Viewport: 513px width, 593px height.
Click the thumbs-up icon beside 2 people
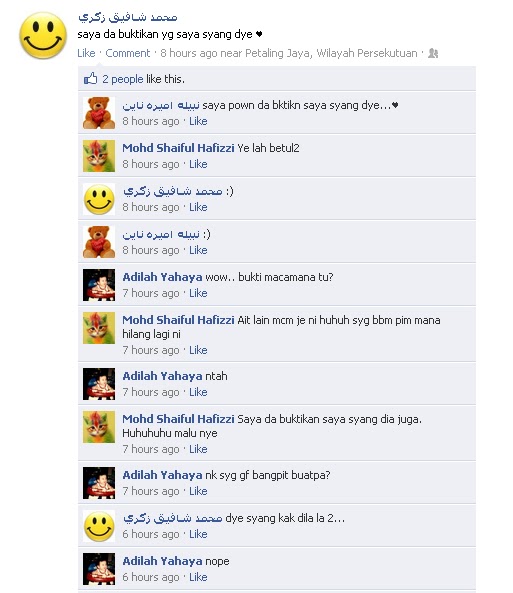[90, 79]
